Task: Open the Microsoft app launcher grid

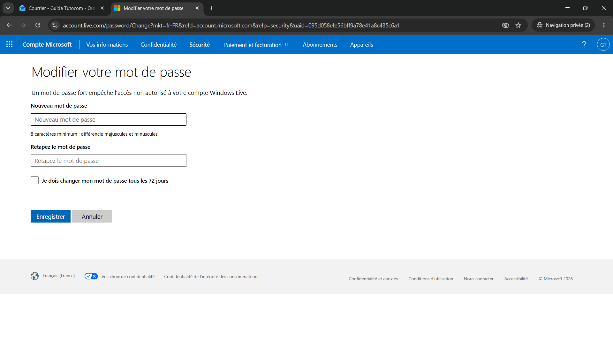Action: [x=10, y=44]
